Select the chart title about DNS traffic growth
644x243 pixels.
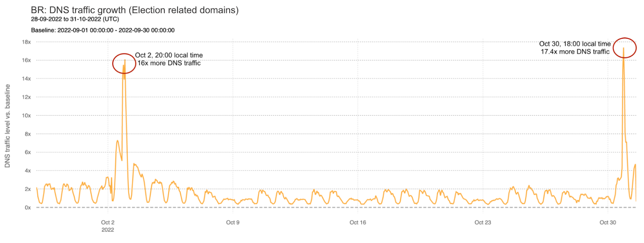(135, 10)
